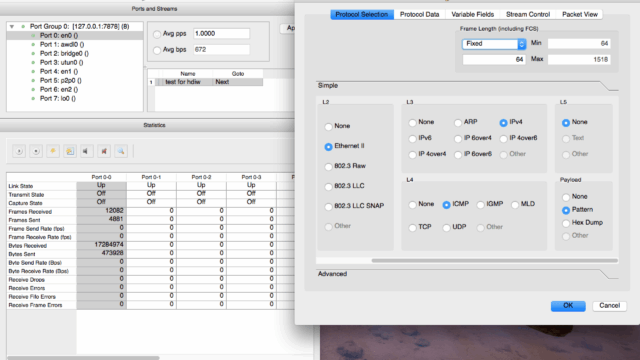Screen dimensions: 640x360
Task: Select IP 4over4 radio button
Action: click(412, 155)
